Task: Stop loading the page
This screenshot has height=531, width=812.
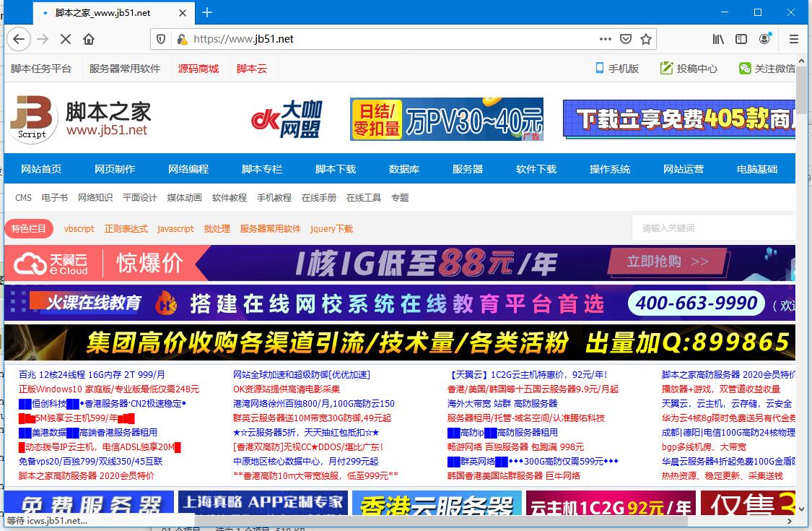Action: (66, 39)
